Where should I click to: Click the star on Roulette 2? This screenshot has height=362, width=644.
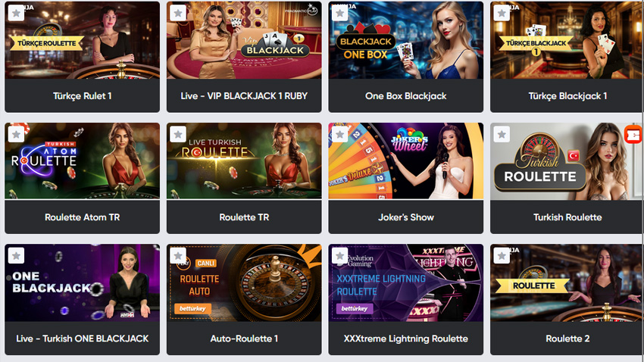click(x=502, y=256)
